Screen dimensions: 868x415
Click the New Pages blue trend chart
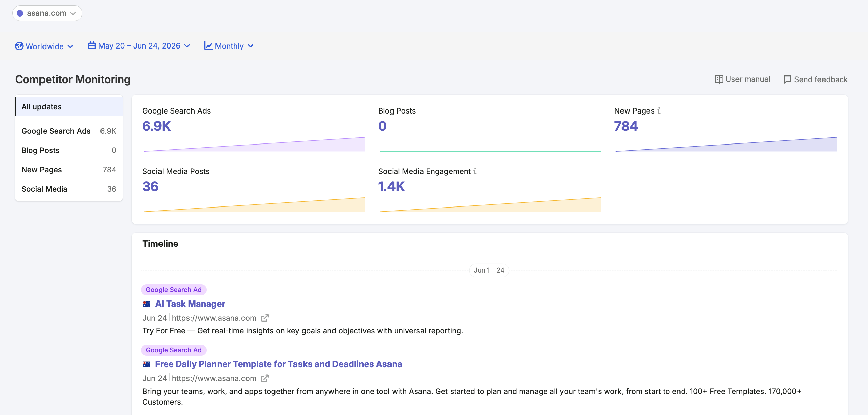click(x=726, y=144)
